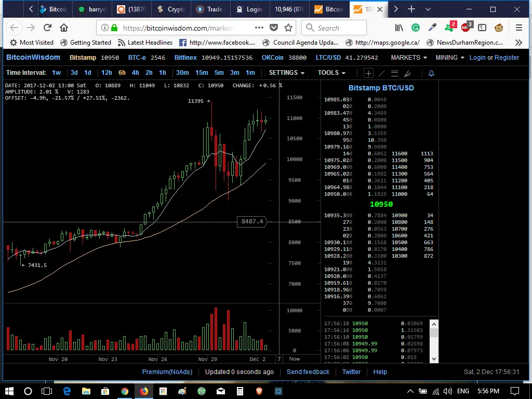
Task: Select the fan lines drawing tool
Action: tap(407, 73)
